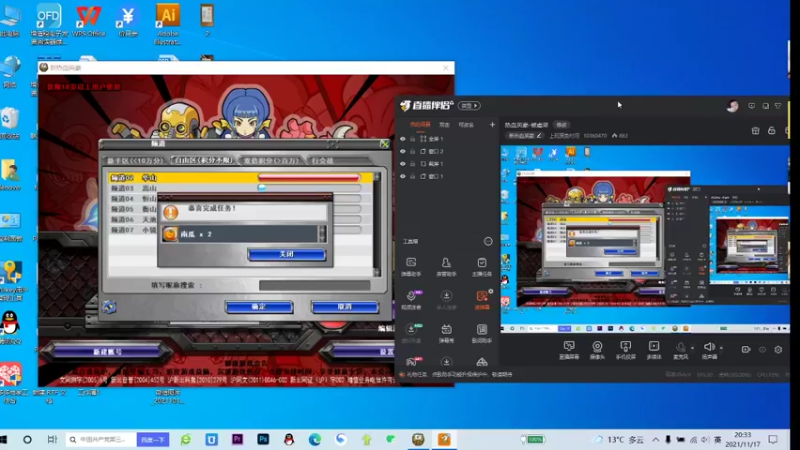Click channel list vertical scrollbar
The height and width of the screenshot is (450, 800).
[377, 224]
